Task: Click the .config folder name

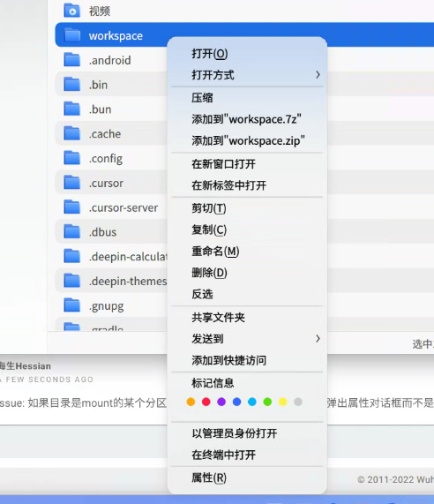Action: (106, 159)
